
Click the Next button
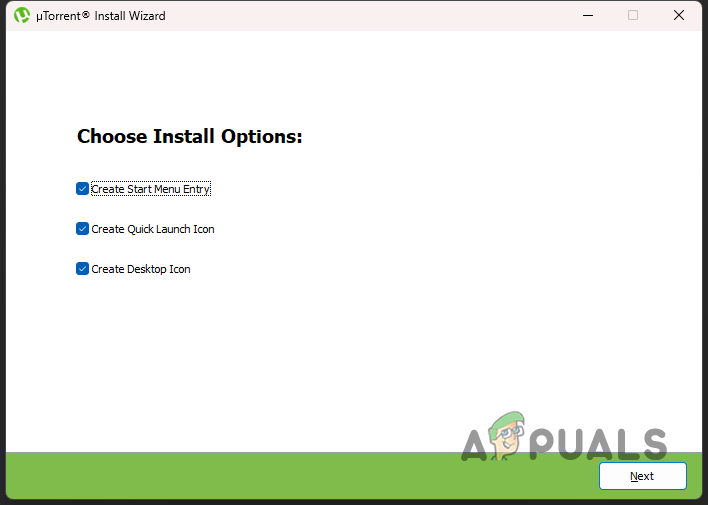(x=643, y=476)
